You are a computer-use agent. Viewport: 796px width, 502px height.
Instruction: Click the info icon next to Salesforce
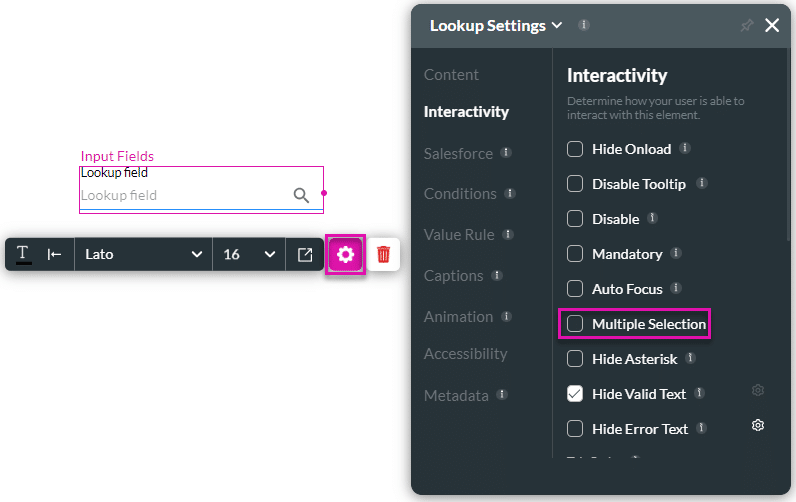point(506,152)
